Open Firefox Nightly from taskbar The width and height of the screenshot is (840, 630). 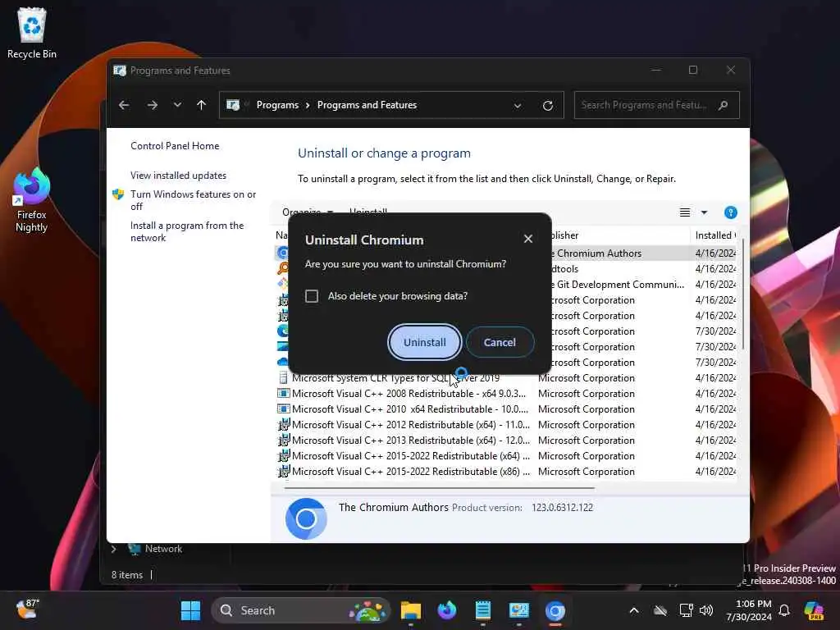click(447, 610)
